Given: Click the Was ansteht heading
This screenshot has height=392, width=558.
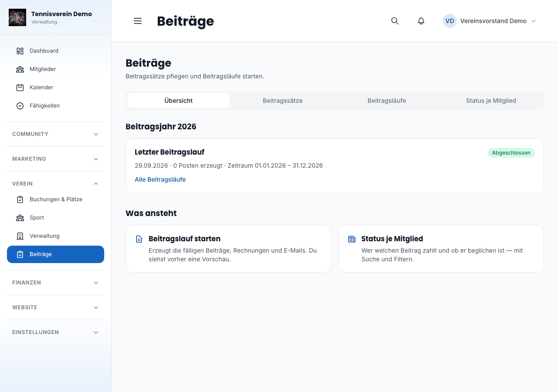Looking at the screenshot, I should click(x=151, y=213).
